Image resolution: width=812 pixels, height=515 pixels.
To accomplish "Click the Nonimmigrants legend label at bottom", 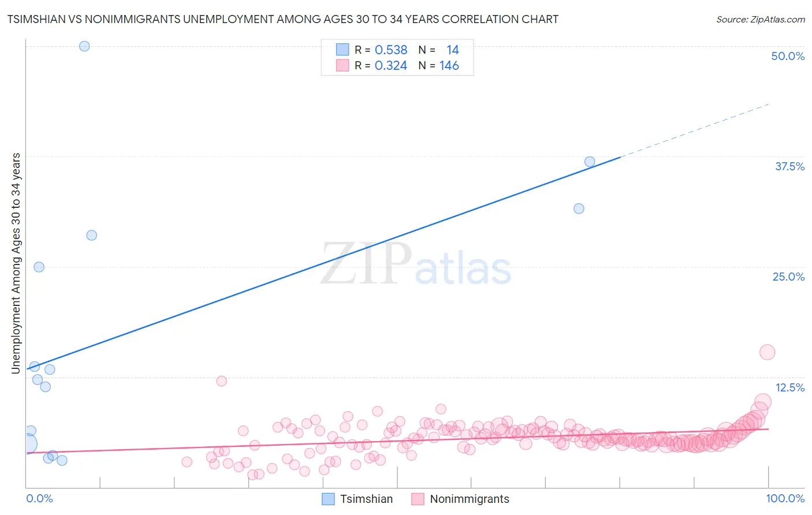I will point(470,499).
